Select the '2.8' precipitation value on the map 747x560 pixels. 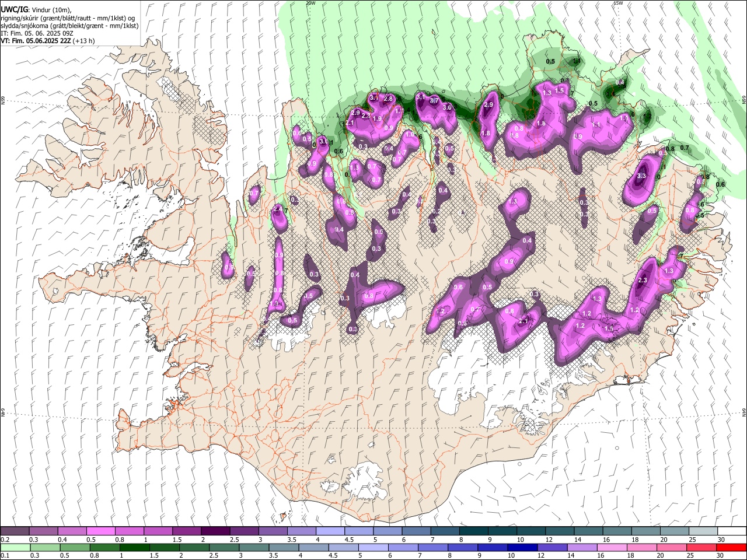(388, 99)
